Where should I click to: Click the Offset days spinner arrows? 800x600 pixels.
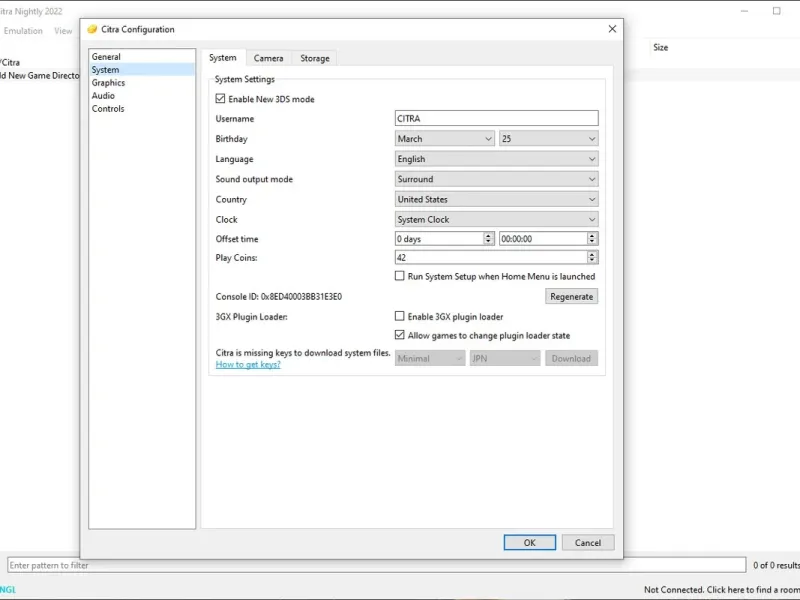coord(489,239)
